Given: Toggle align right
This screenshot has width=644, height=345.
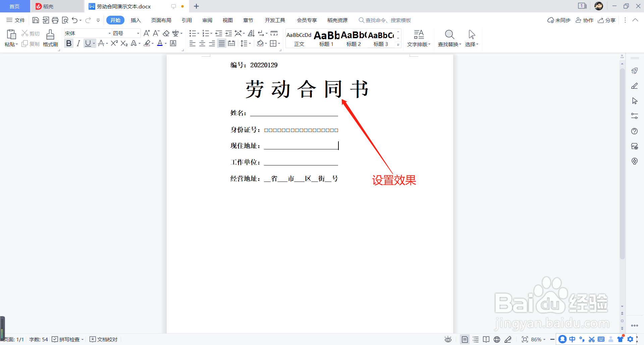Looking at the screenshot, I should point(212,43).
